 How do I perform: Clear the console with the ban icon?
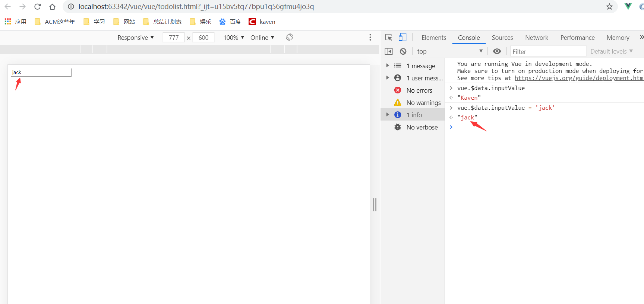[x=403, y=51]
